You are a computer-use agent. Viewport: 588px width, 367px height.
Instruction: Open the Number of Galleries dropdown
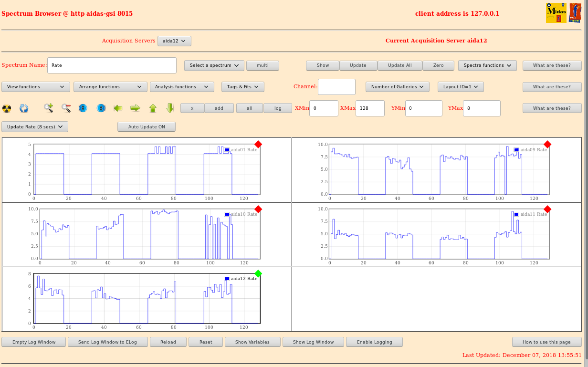click(x=397, y=87)
